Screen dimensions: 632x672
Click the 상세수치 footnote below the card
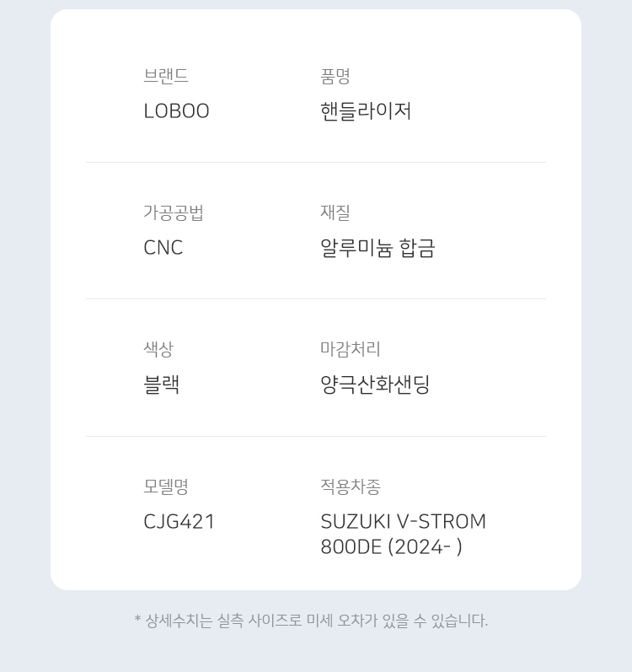tap(311, 621)
